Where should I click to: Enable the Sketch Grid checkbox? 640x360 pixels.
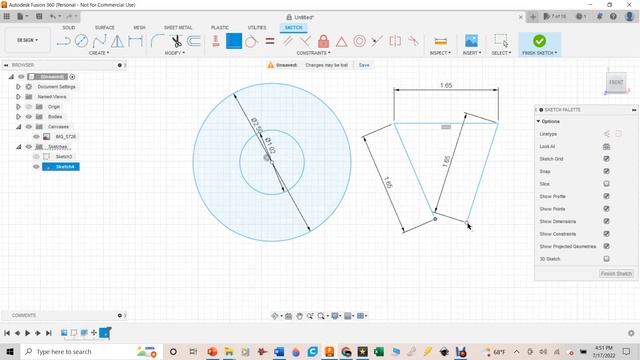coord(607,159)
